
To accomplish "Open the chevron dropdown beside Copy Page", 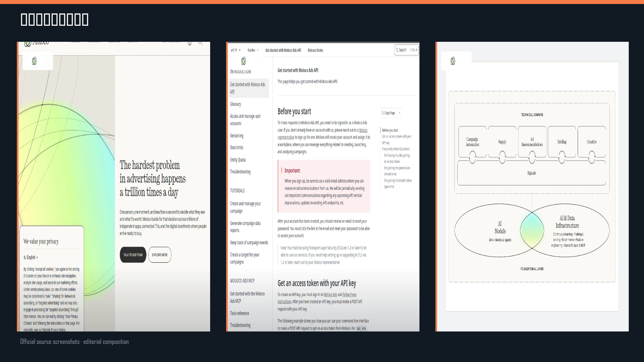I will click(399, 113).
